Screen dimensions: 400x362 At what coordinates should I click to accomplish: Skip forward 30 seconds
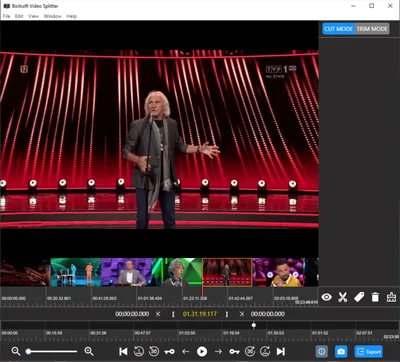pos(250,351)
